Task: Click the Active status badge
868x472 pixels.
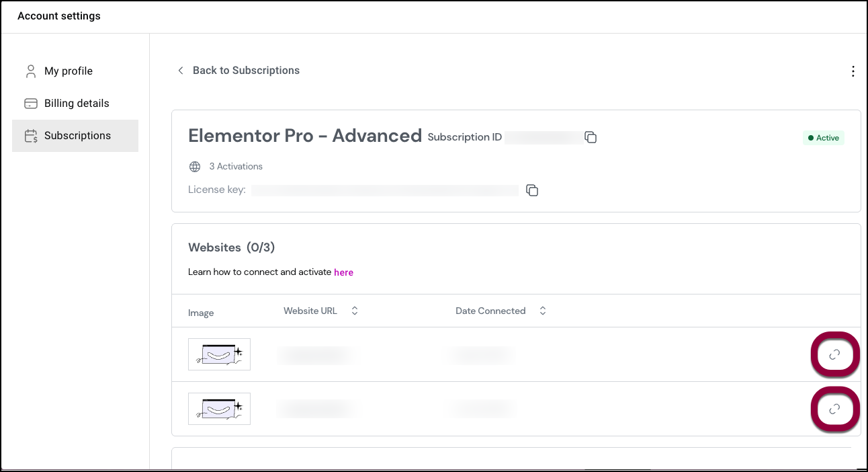Action: click(x=824, y=138)
